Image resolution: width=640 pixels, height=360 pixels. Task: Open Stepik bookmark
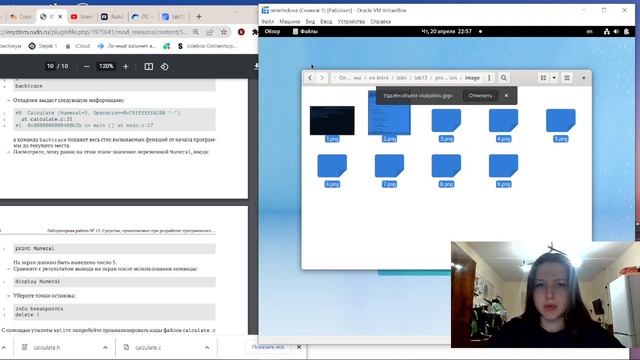point(43,46)
